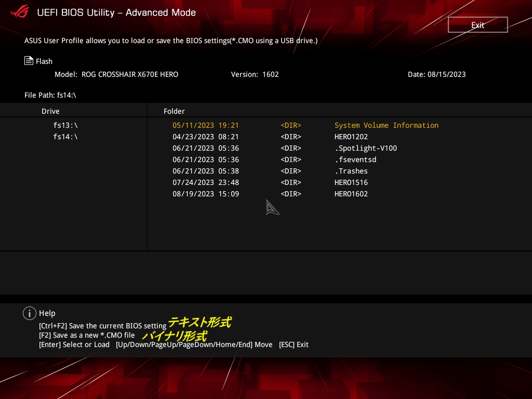The width and height of the screenshot is (532, 399).
Task: Click the Date 08/15/2023 text
Action: [436, 74]
